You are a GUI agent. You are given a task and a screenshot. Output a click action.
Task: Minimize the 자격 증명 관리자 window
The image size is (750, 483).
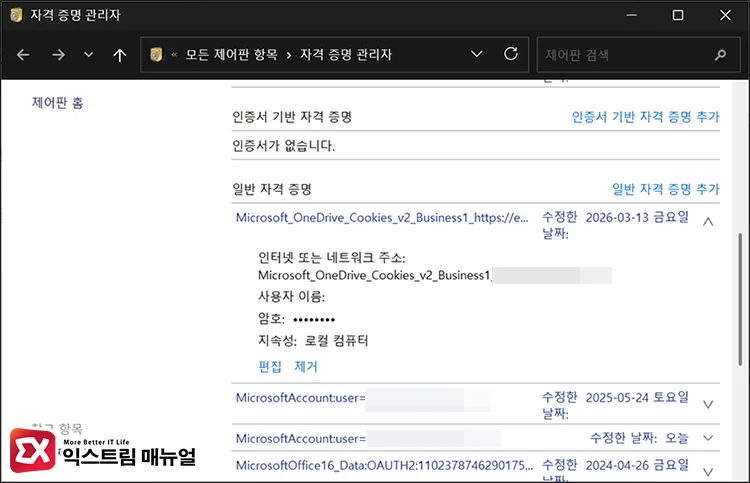[x=631, y=15]
